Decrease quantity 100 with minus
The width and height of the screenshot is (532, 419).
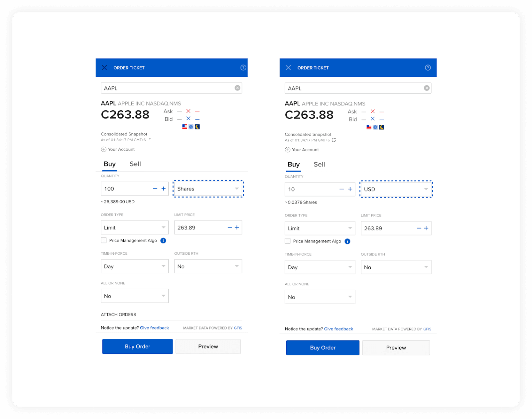pyautogui.click(x=155, y=189)
